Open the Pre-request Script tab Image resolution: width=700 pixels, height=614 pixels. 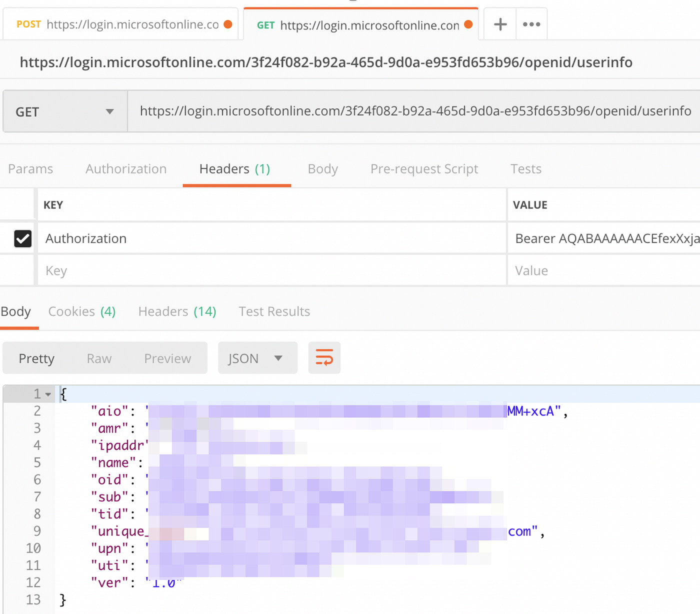pyautogui.click(x=424, y=169)
